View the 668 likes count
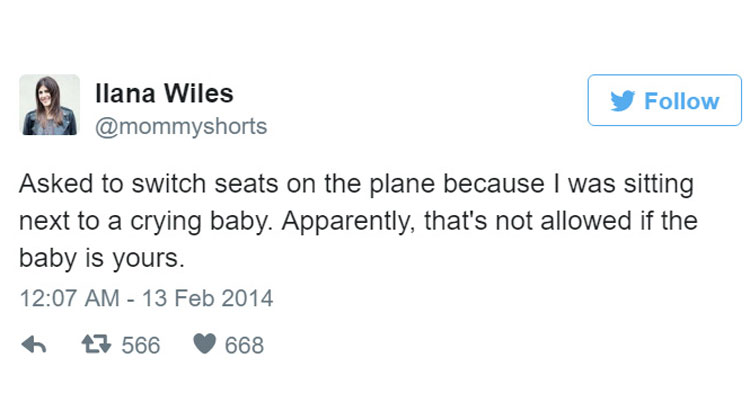 coord(244,345)
